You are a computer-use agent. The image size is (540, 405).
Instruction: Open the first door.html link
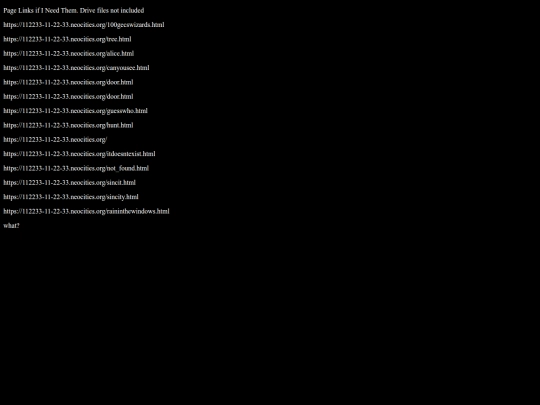click(68, 82)
